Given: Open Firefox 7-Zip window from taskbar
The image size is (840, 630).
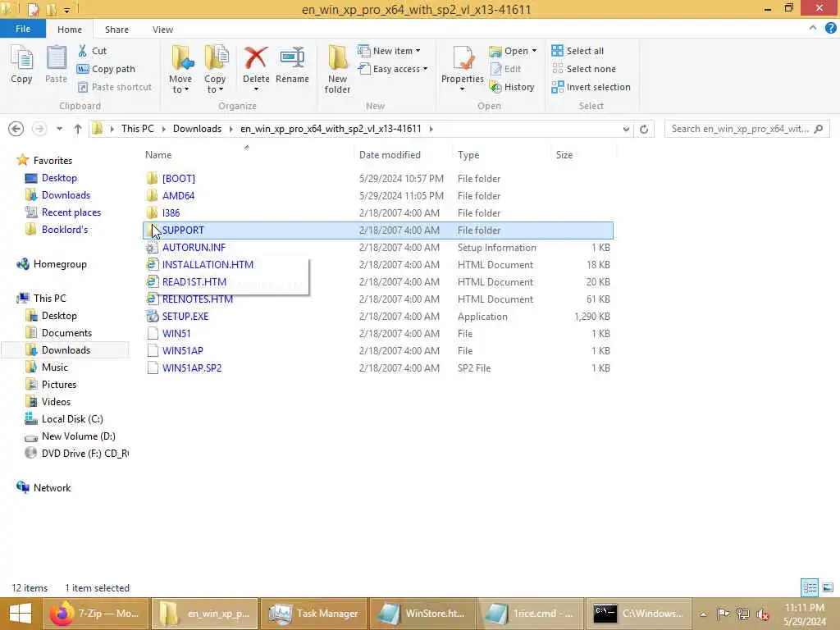Looking at the screenshot, I should (x=95, y=614).
